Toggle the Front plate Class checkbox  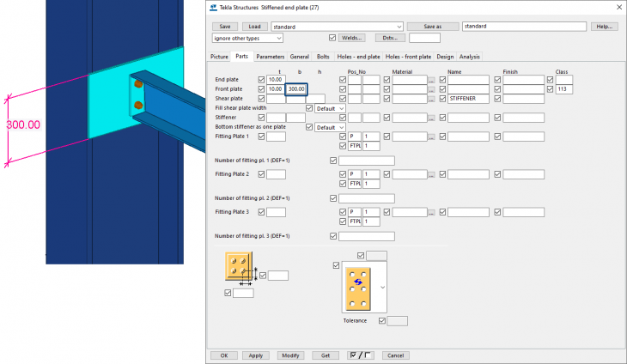(551, 89)
